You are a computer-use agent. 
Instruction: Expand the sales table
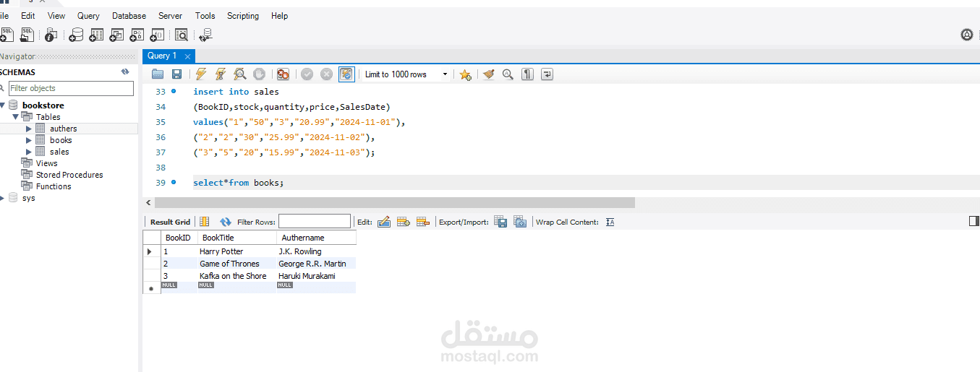click(x=29, y=152)
